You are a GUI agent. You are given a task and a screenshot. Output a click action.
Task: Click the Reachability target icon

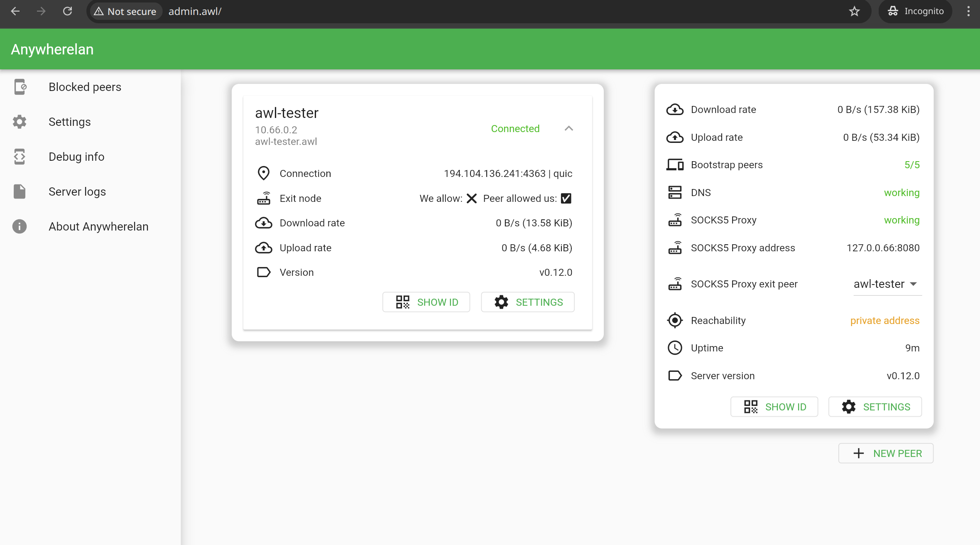point(675,320)
